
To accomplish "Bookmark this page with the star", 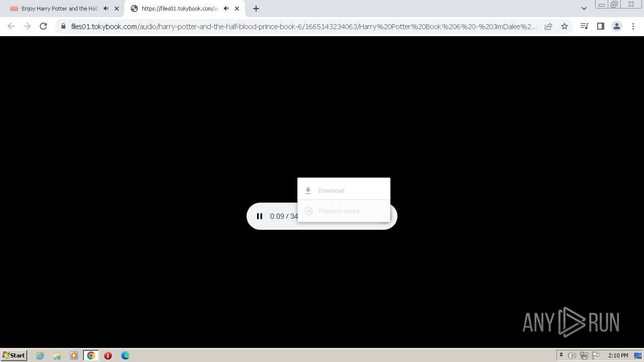I will 565,27.
